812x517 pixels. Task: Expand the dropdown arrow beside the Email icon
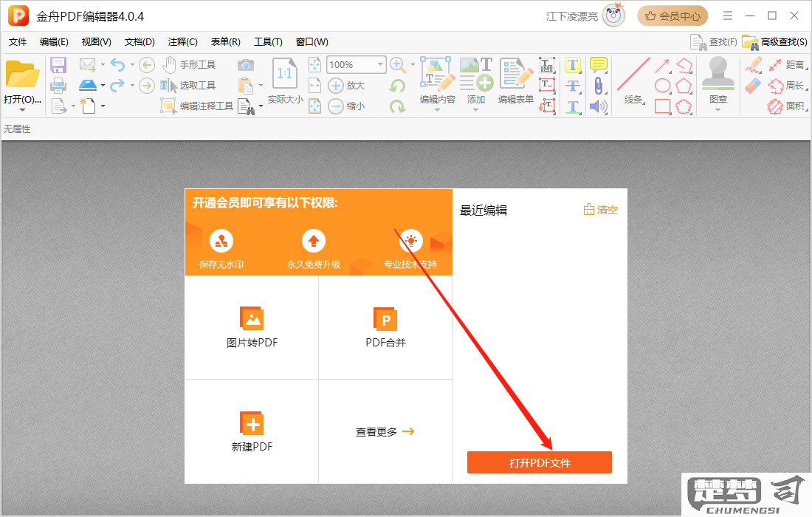[103, 65]
